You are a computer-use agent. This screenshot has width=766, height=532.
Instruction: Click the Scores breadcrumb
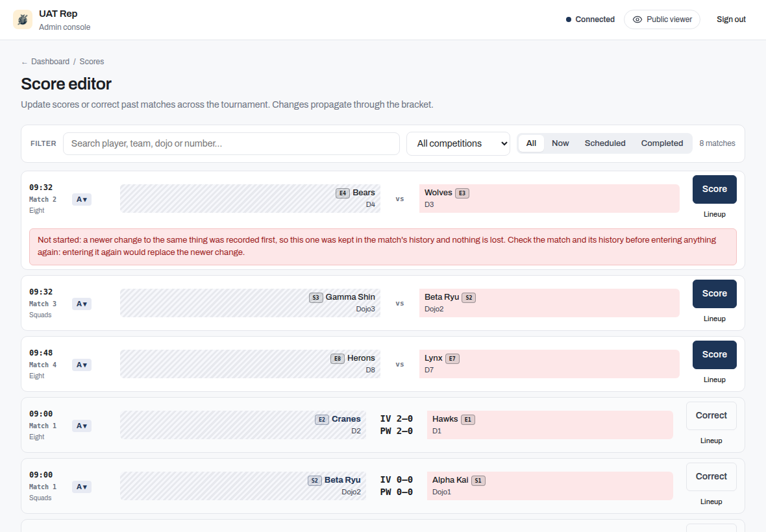click(92, 62)
